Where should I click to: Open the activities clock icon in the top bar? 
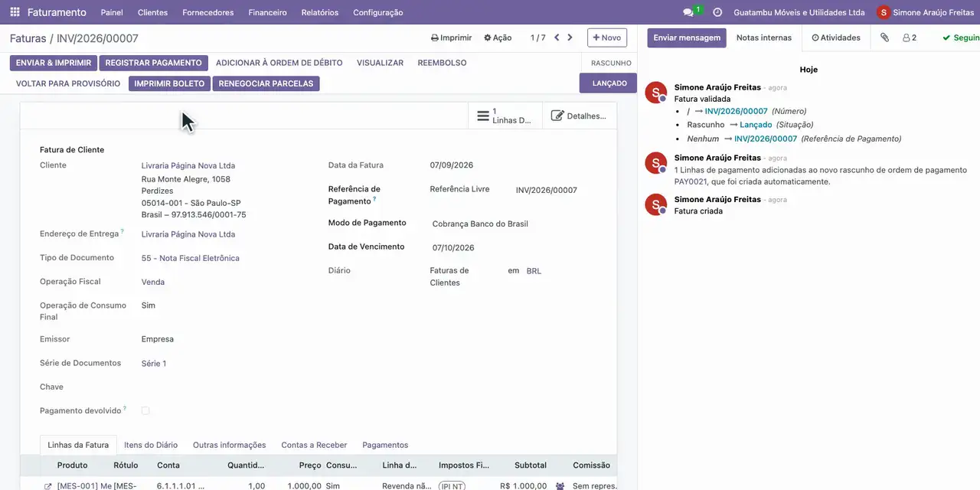pyautogui.click(x=717, y=12)
